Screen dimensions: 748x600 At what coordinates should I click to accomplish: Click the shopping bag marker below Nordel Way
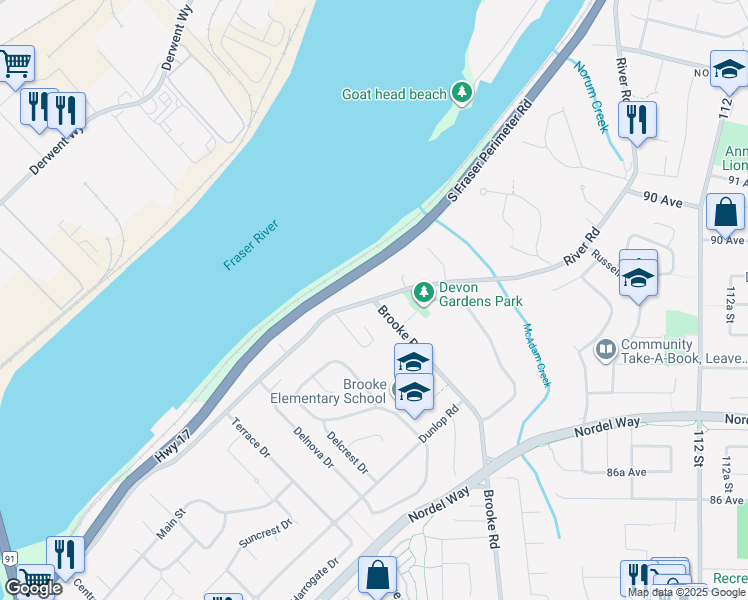pyautogui.click(x=377, y=576)
